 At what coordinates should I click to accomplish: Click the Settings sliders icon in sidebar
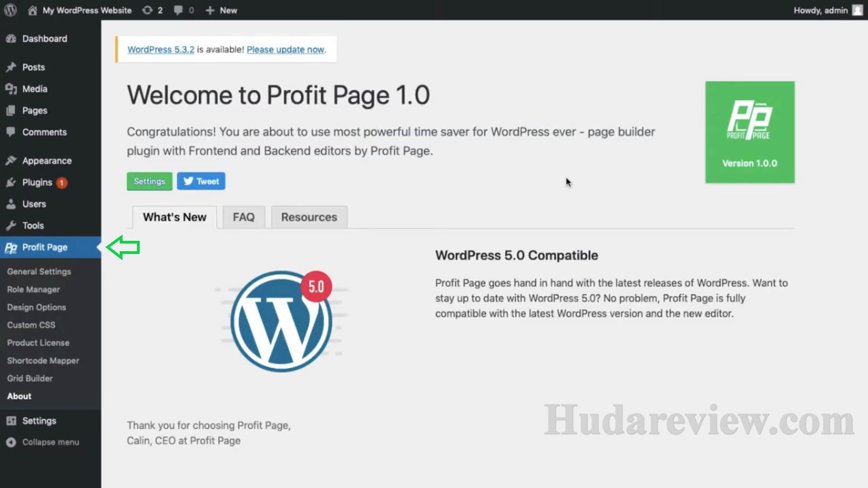click(x=11, y=421)
